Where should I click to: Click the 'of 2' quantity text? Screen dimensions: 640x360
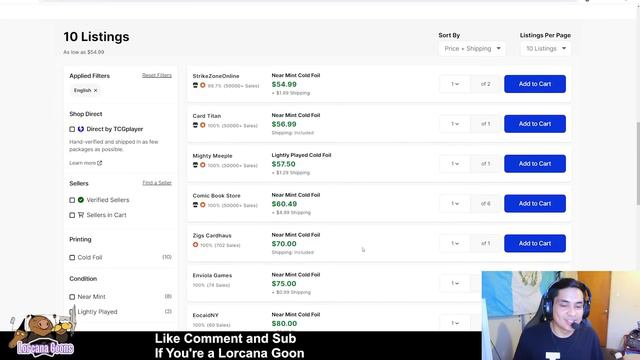pyautogui.click(x=485, y=84)
